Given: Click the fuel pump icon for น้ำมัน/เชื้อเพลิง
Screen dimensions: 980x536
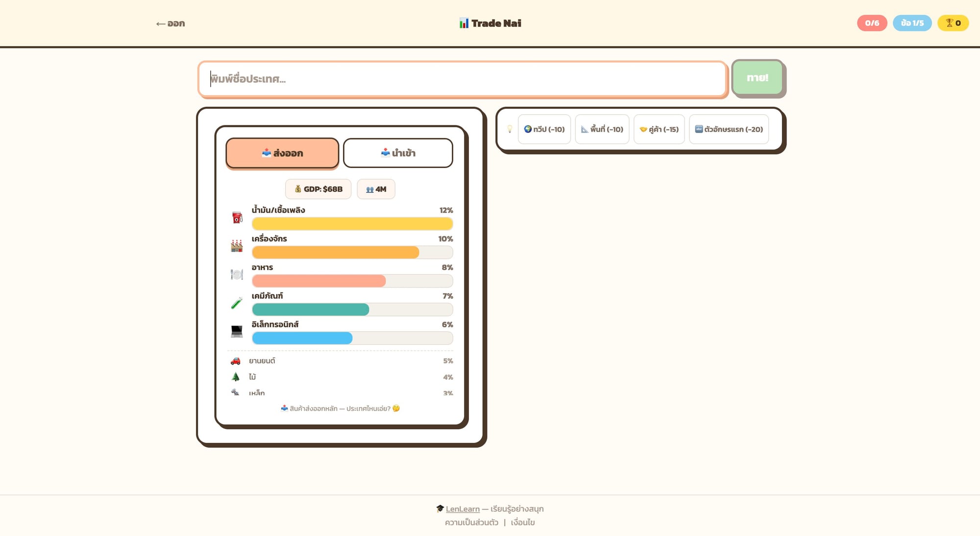Looking at the screenshot, I should 237,218.
